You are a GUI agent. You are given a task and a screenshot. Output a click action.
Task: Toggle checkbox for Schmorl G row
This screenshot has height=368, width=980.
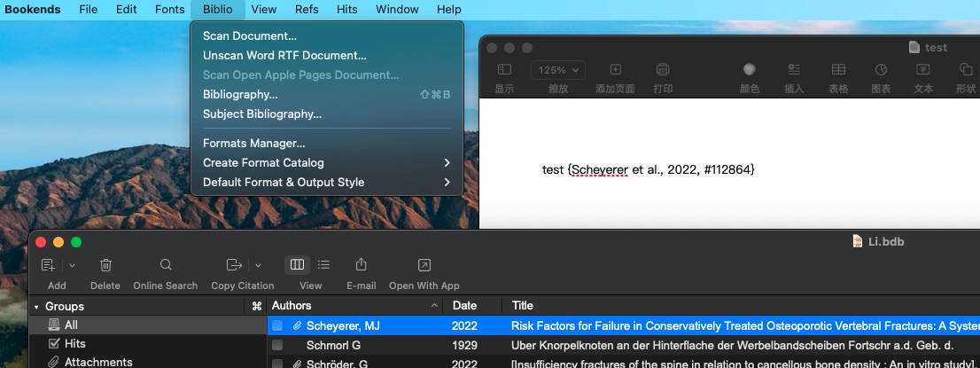coord(277,346)
